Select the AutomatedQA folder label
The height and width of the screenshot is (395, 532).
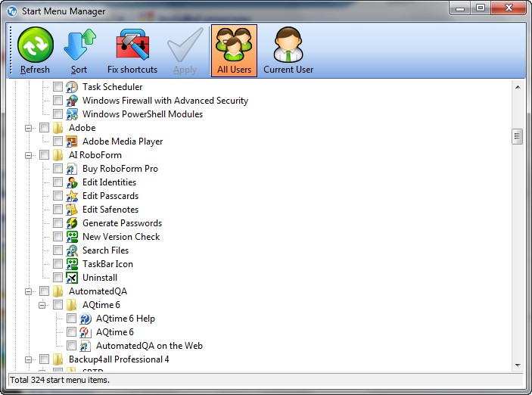click(x=98, y=291)
